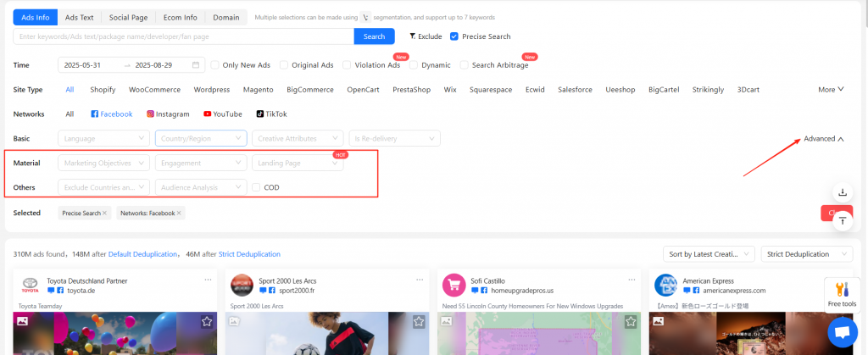
Task: Switch to Social Page tab
Action: tap(129, 18)
